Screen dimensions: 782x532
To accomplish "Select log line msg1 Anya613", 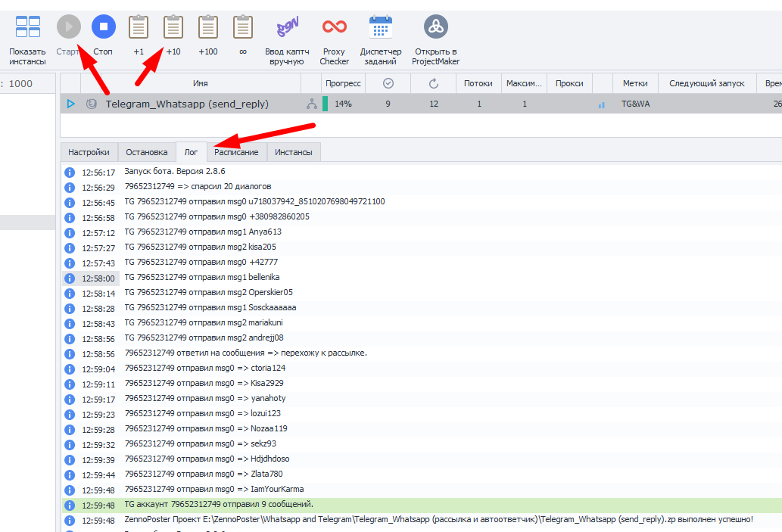I will pyautogui.click(x=203, y=232).
